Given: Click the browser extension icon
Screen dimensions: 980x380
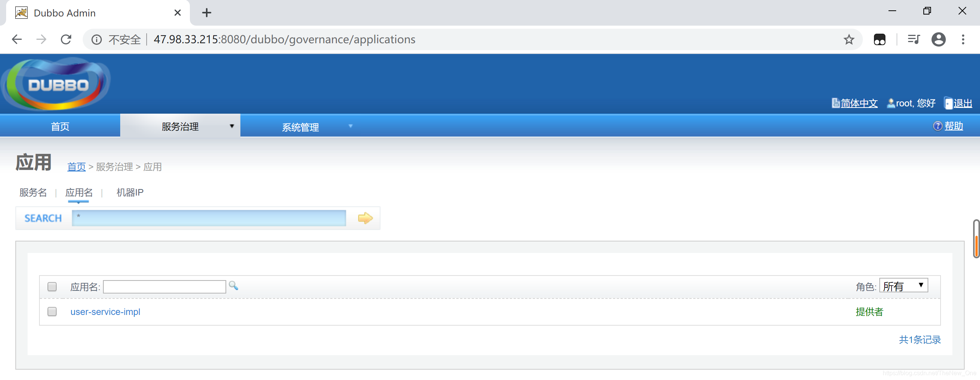Looking at the screenshot, I should [880, 39].
